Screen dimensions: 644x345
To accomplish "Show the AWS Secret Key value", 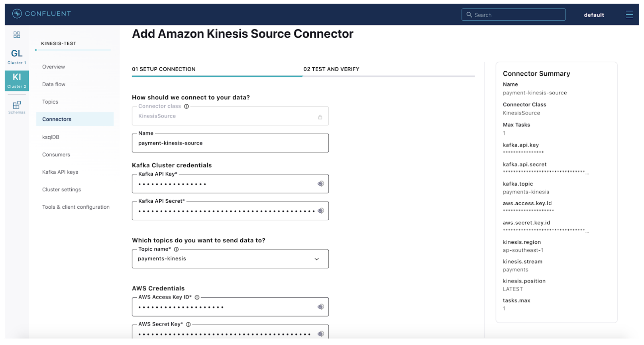I will pyautogui.click(x=320, y=334).
